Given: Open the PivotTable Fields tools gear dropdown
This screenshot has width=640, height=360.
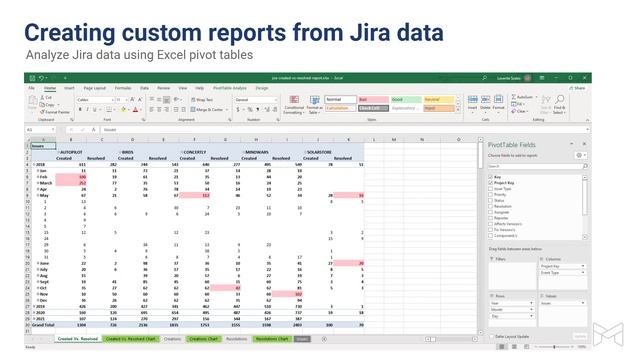Looking at the screenshot, I should tap(581, 156).
